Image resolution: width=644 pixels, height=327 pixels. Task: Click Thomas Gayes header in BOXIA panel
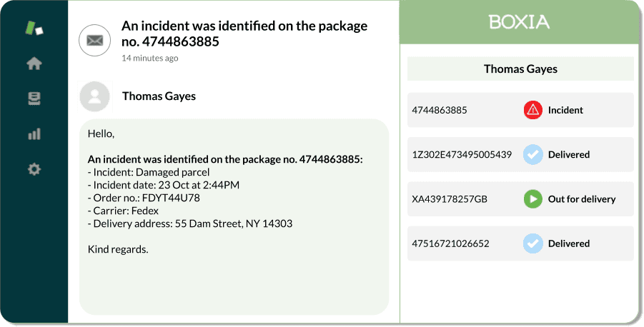coord(520,69)
